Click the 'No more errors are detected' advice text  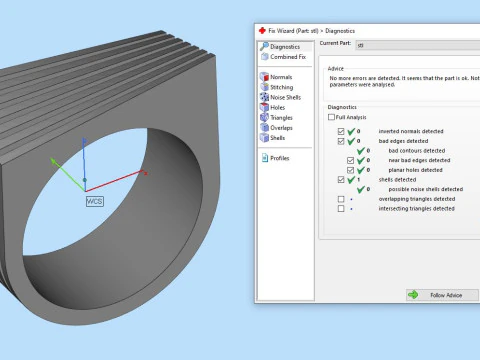[404, 81]
